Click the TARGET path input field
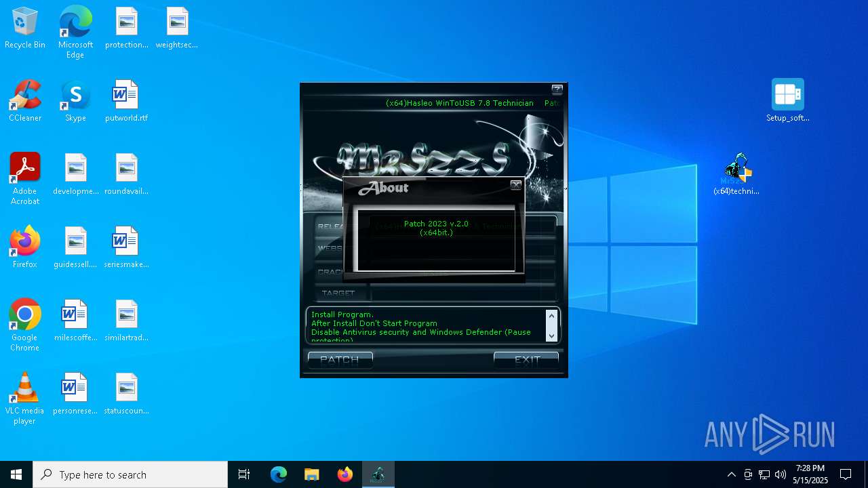The width and height of the screenshot is (868, 488). point(464,293)
